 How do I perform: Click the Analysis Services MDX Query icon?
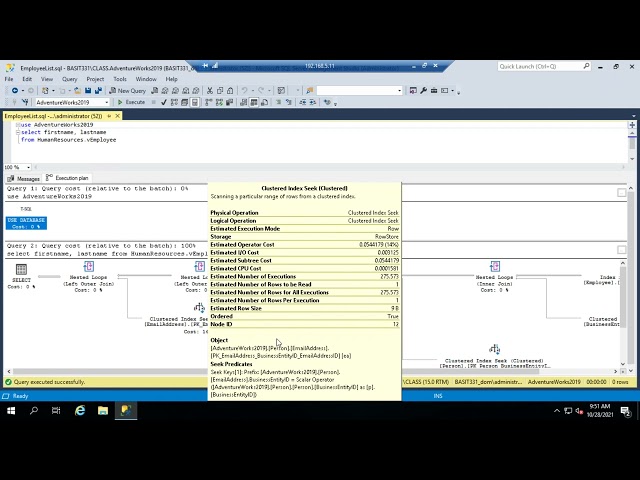[x=165, y=91]
